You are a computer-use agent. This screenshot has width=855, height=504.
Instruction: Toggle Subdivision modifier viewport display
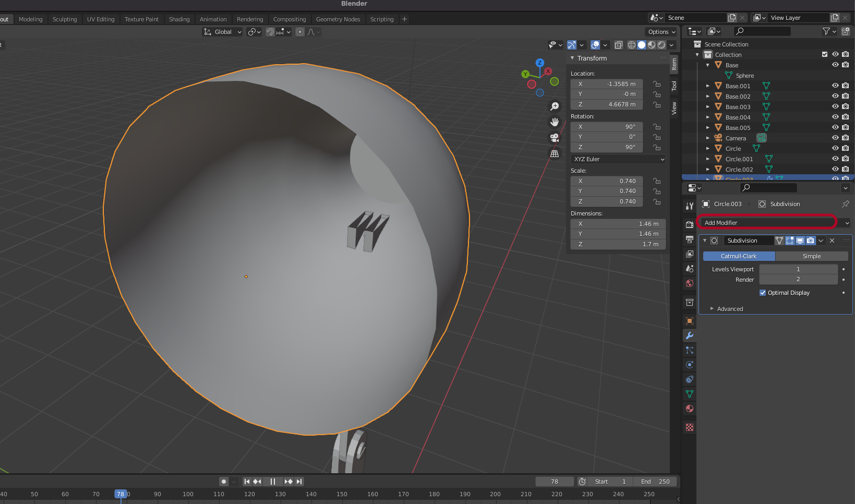[800, 241]
